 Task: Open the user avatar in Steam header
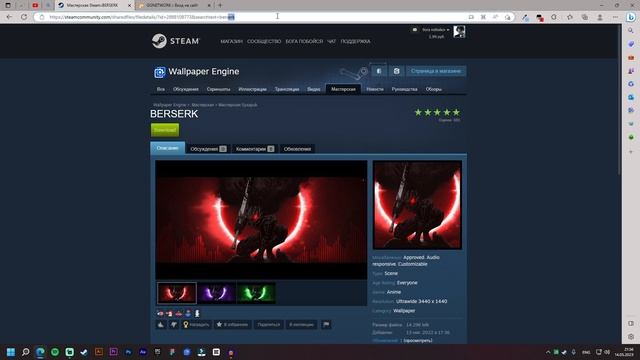tap(459, 31)
